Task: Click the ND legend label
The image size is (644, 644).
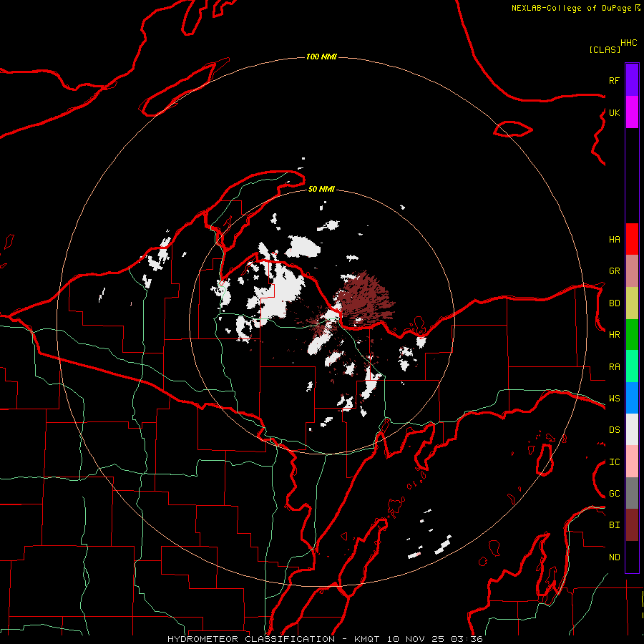Action: [x=614, y=557]
